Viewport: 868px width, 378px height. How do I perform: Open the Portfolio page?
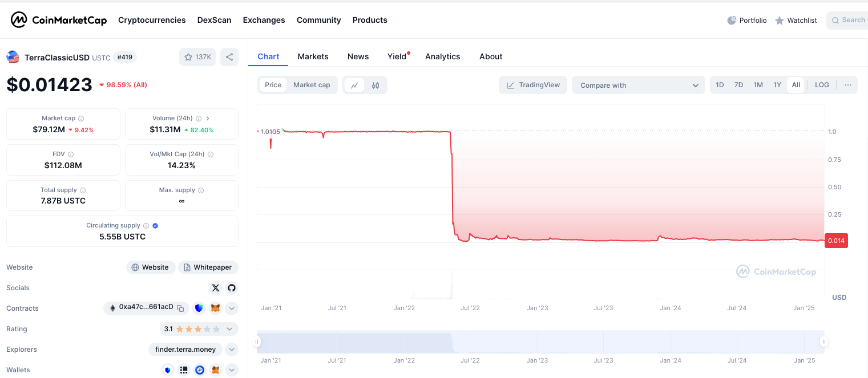[747, 21]
